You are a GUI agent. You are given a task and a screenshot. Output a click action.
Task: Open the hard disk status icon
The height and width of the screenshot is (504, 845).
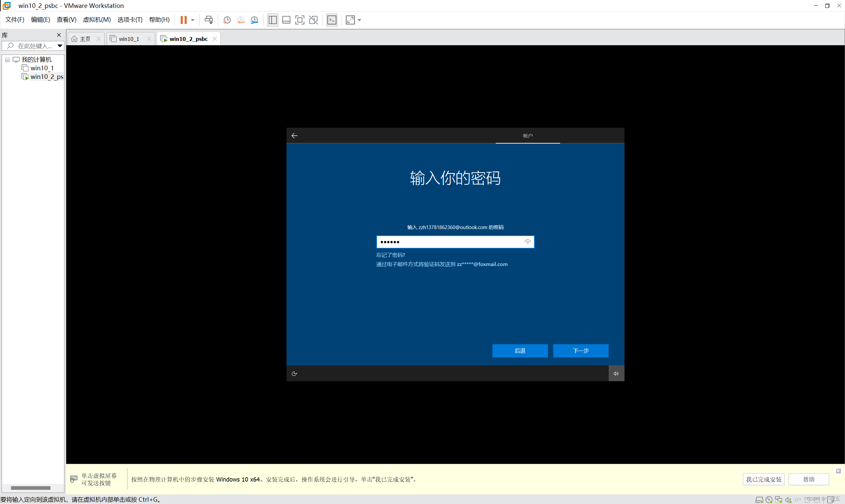(x=760, y=499)
